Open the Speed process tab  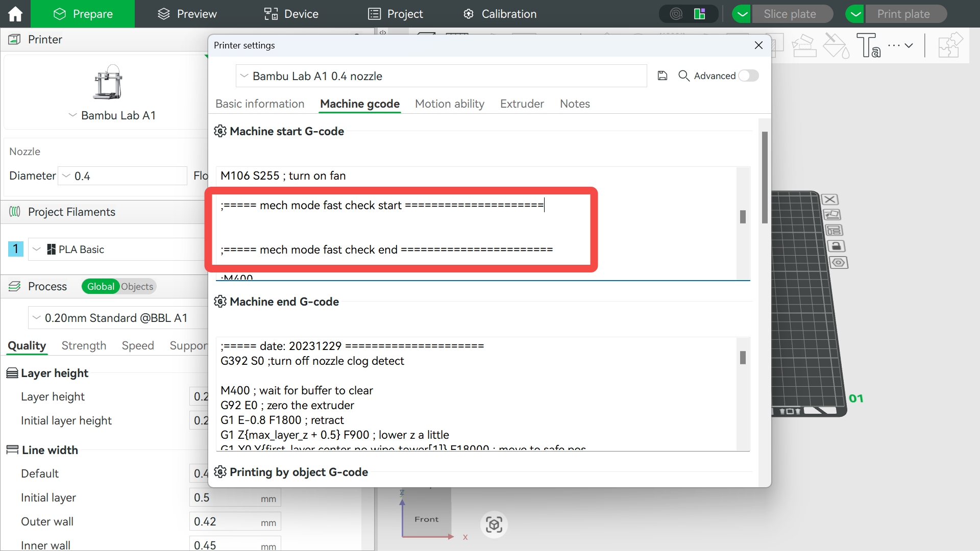[138, 345]
